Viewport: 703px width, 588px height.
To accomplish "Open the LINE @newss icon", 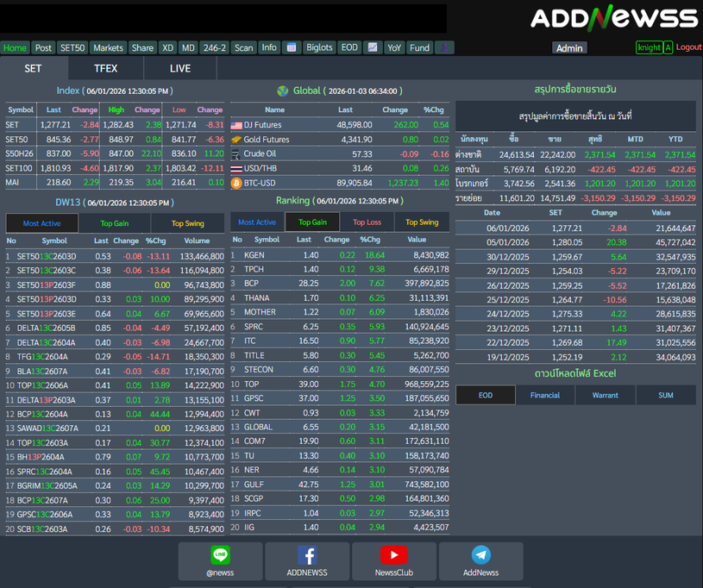I will pos(220,556).
